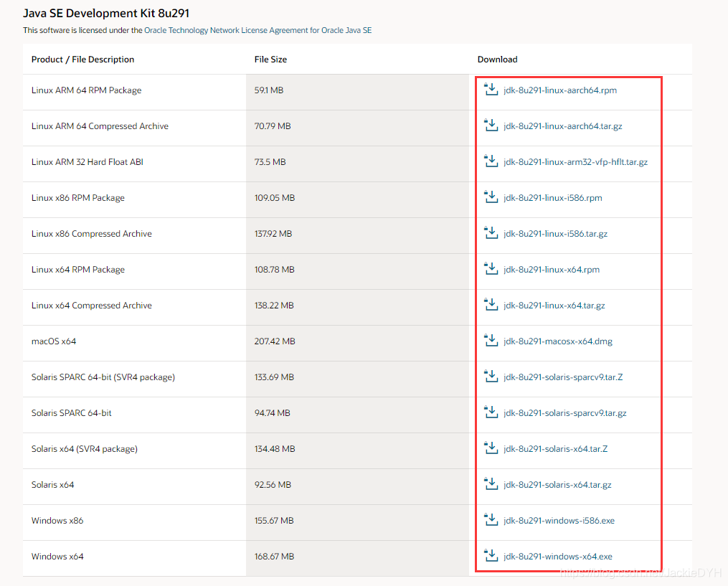Image resolution: width=728 pixels, height=586 pixels.
Task: Download jdk-8u291-windows-x64.exe via its filename link
Action: pos(557,557)
